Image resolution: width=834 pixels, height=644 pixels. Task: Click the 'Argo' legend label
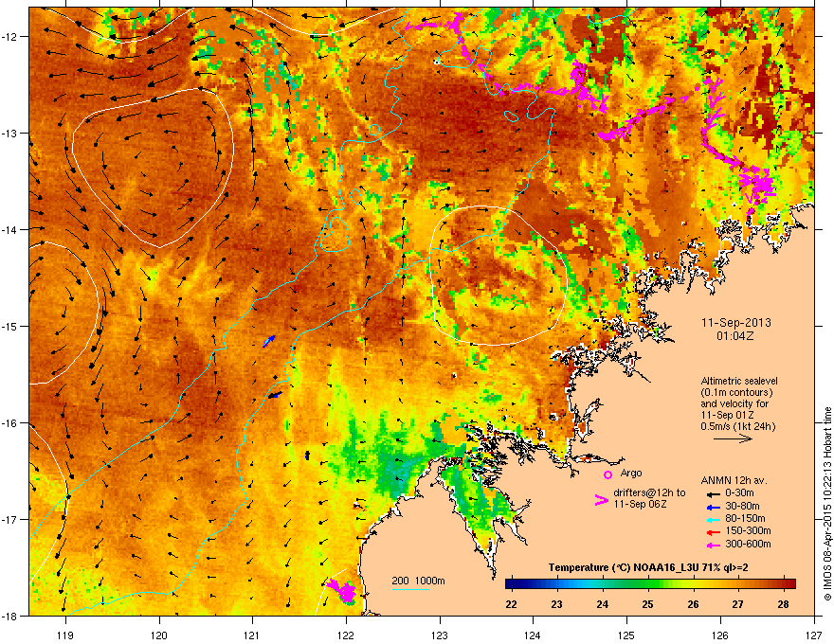click(631, 473)
